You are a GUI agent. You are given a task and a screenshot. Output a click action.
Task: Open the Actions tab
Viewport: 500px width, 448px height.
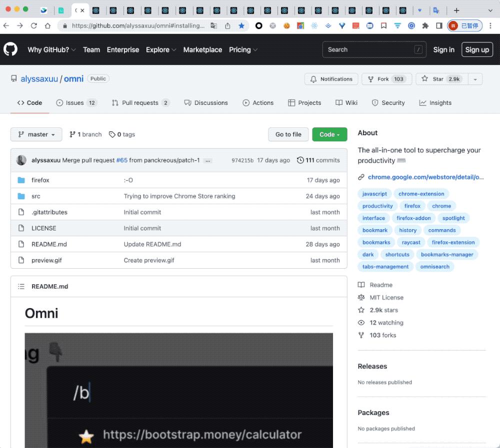tap(258, 103)
